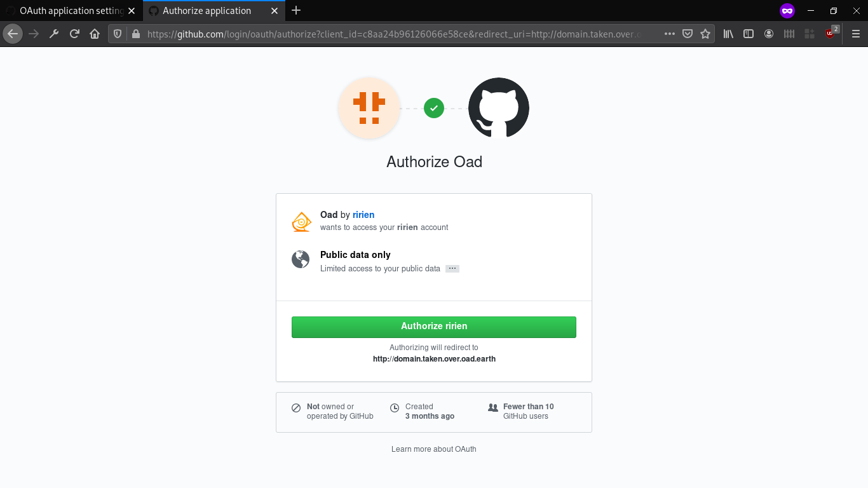Image resolution: width=868 pixels, height=488 pixels.
Task: Open the sidebar toggle icon
Action: (x=749, y=34)
